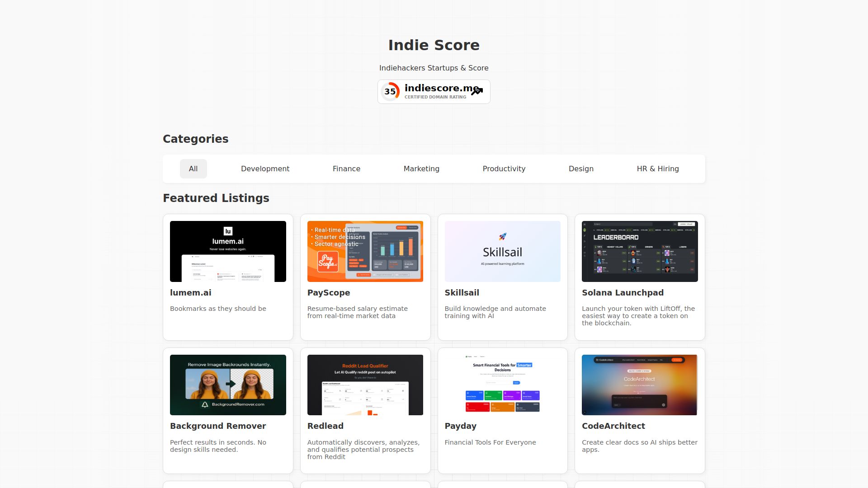The width and height of the screenshot is (868, 488).
Task: Click the rocket icon in Skillsail thumbnail
Action: click(502, 237)
